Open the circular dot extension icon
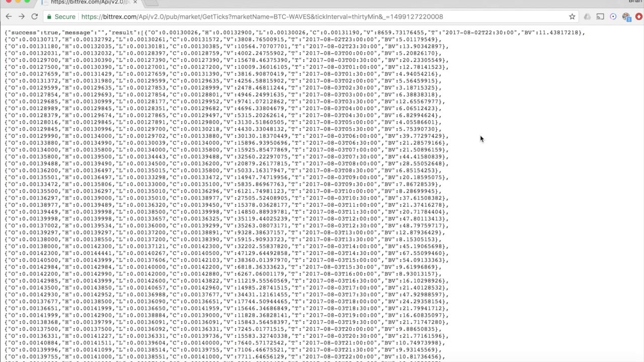Image resolution: width=644 pixels, height=362 pixels. coord(613,17)
